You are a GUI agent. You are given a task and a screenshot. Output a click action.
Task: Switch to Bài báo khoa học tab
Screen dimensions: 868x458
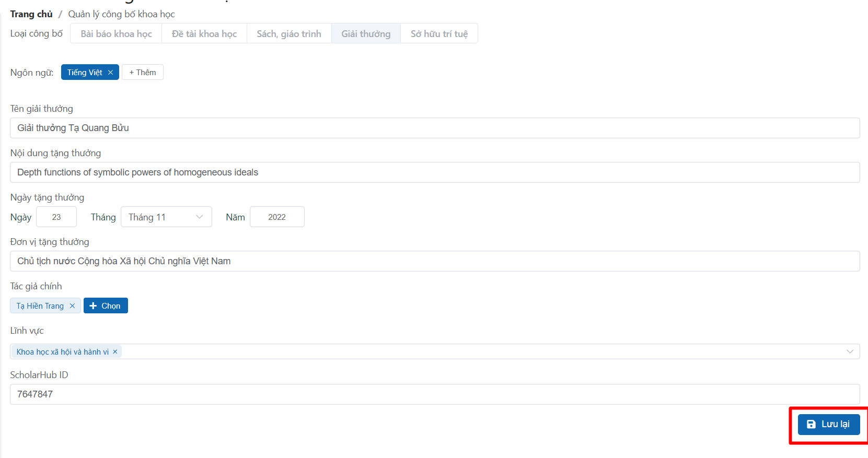(x=116, y=33)
